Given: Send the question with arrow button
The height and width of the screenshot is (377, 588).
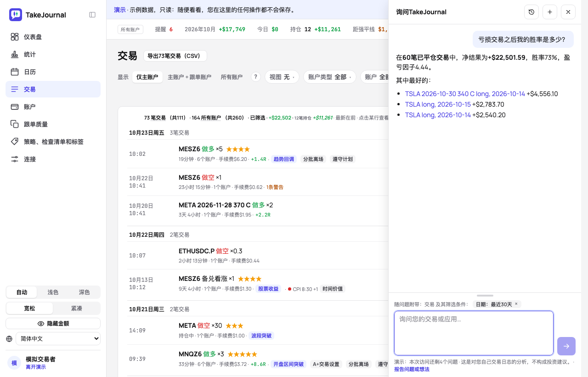Looking at the screenshot, I should click(566, 346).
